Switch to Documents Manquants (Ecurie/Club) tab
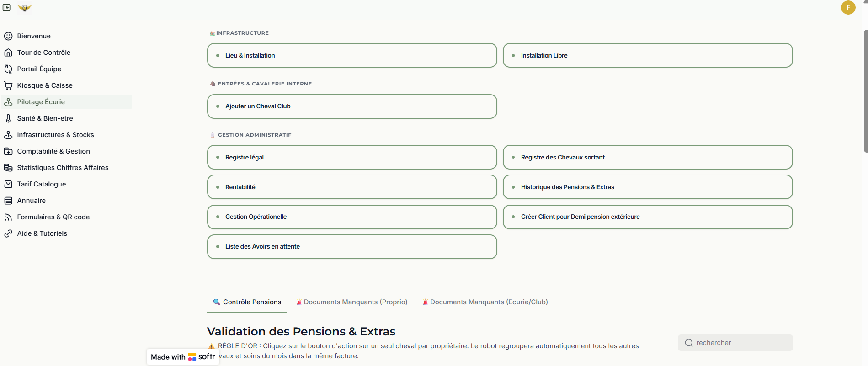The image size is (868, 366). click(x=485, y=302)
